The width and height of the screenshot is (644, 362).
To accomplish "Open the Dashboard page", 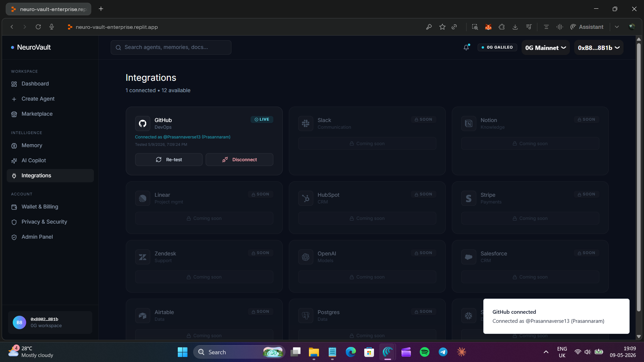I will (50, 84).
